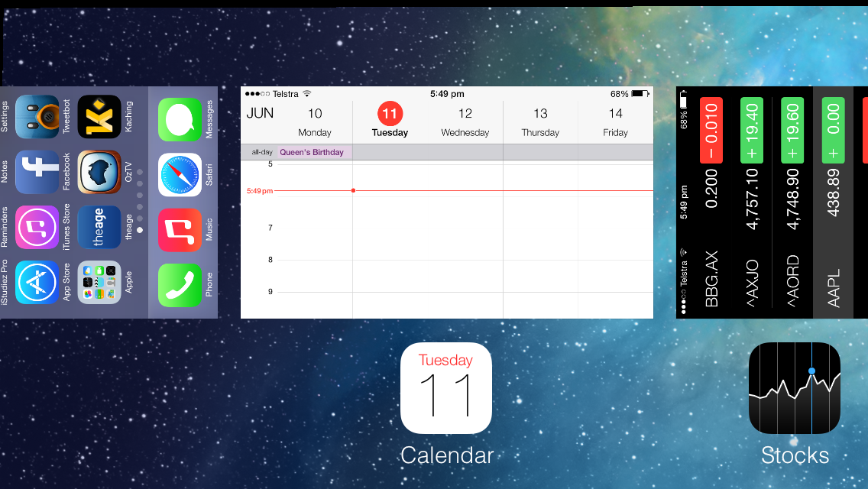Toggle the green +0.00 change badge for AAPL

tap(833, 130)
